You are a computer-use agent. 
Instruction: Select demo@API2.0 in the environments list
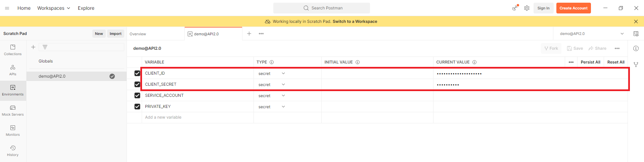pos(77,76)
